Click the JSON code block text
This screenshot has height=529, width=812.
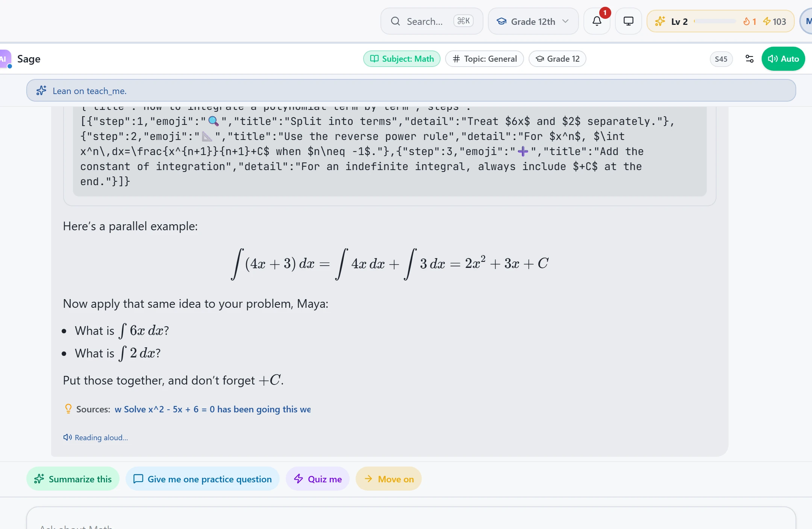coord(390,151)
